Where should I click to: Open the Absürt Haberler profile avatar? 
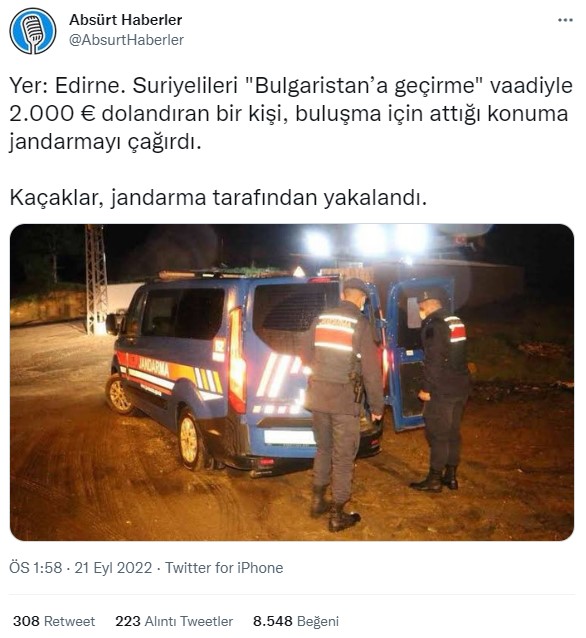[x=33, y=31]
